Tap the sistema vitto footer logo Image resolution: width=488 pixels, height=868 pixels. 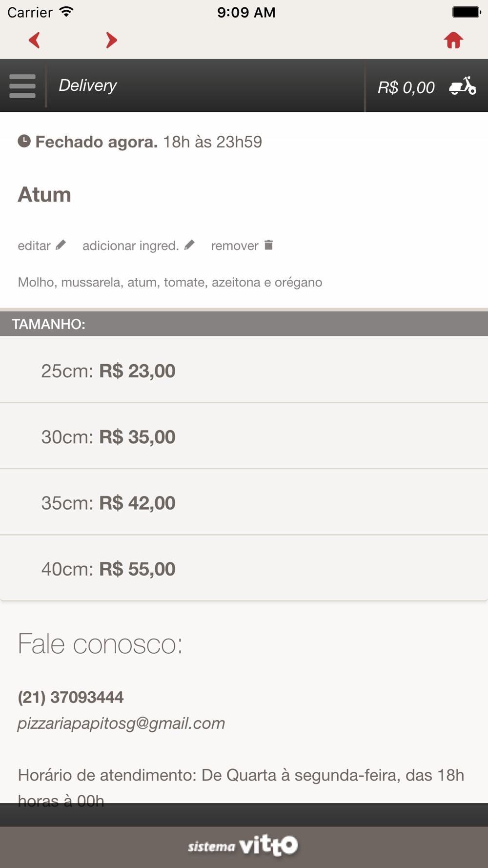click(x=243, y=846)
